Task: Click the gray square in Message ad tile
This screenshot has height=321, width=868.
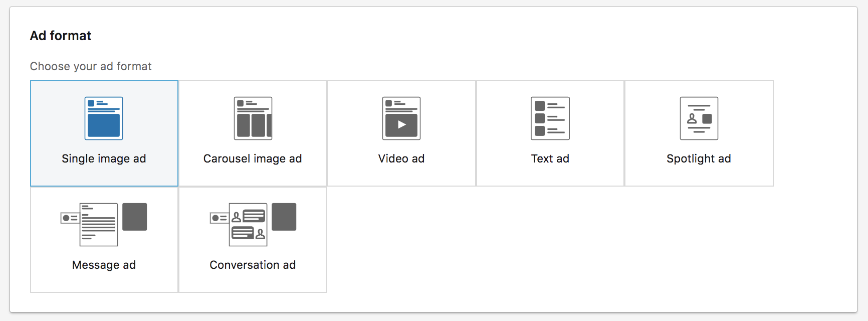Action: click(134, 217)
